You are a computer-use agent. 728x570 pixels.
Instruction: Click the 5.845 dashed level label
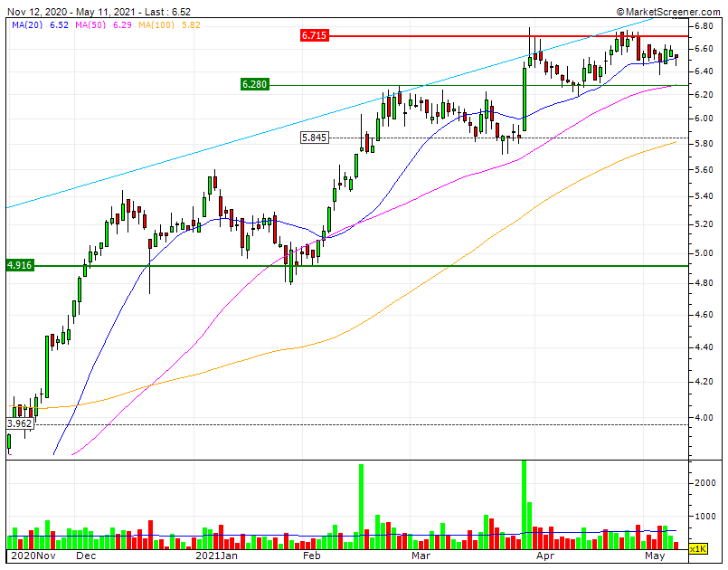315,138
